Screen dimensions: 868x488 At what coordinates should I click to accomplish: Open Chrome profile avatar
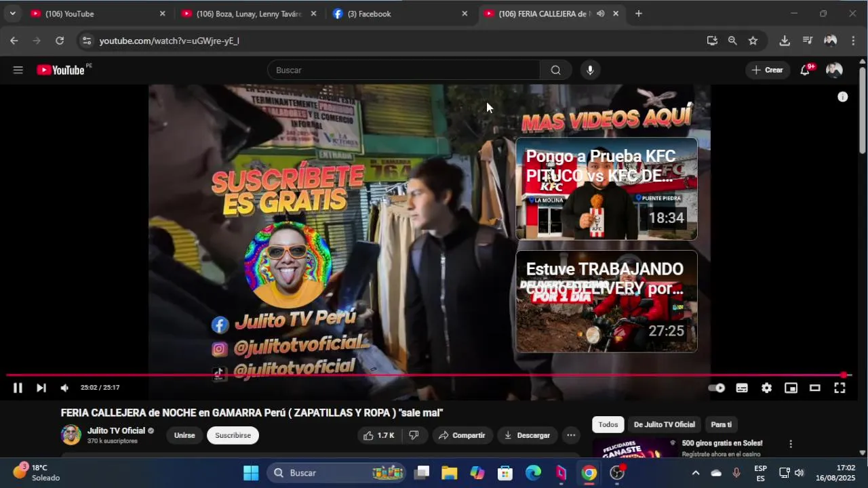pos(830,41)
